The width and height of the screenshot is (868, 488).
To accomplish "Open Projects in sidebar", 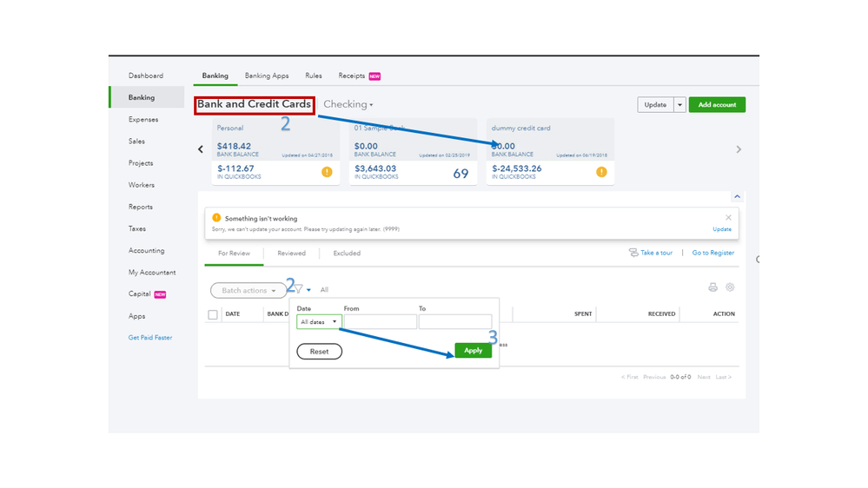I will click(141, 163).
